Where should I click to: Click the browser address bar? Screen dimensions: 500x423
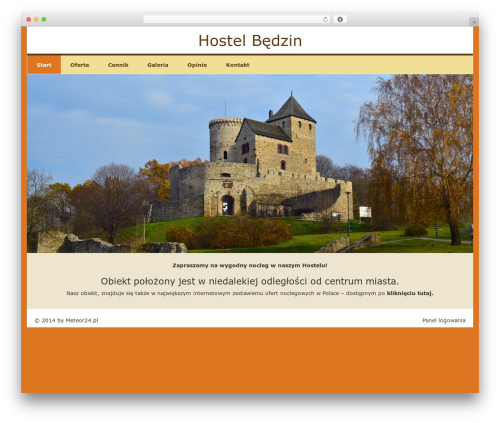(x=237, y=19)
